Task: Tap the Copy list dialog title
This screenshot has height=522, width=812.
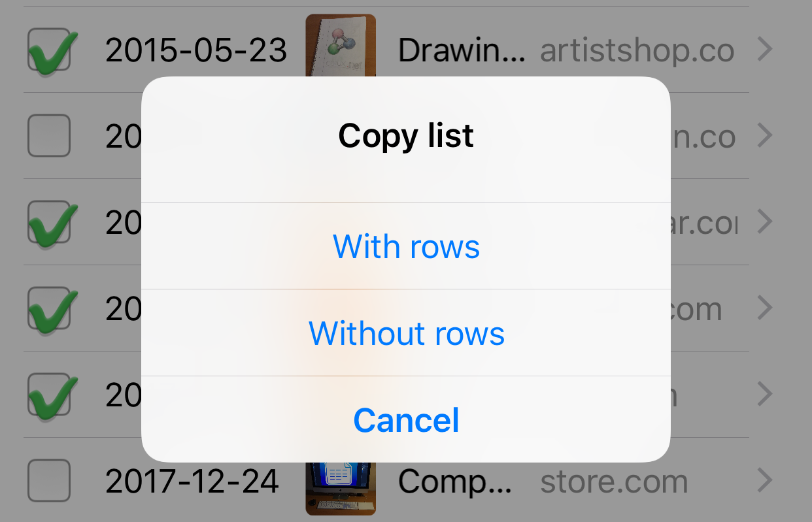Action: click(406, 136)
